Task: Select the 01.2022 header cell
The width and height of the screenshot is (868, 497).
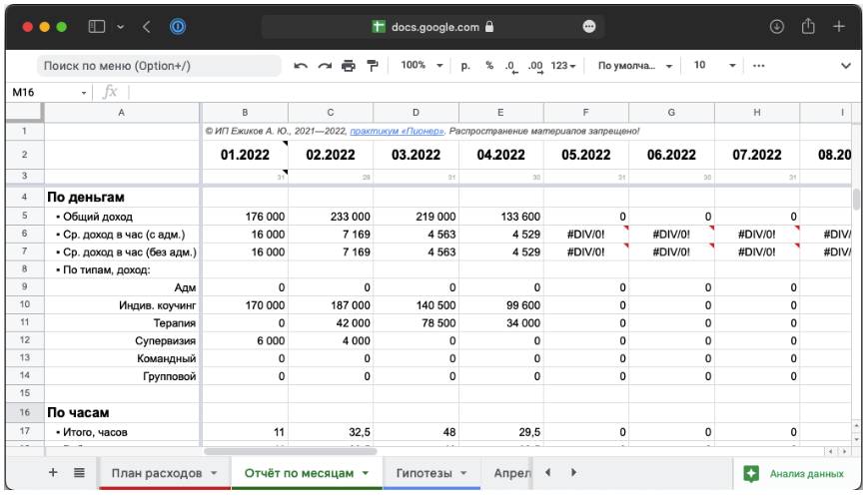Action: 245,155
